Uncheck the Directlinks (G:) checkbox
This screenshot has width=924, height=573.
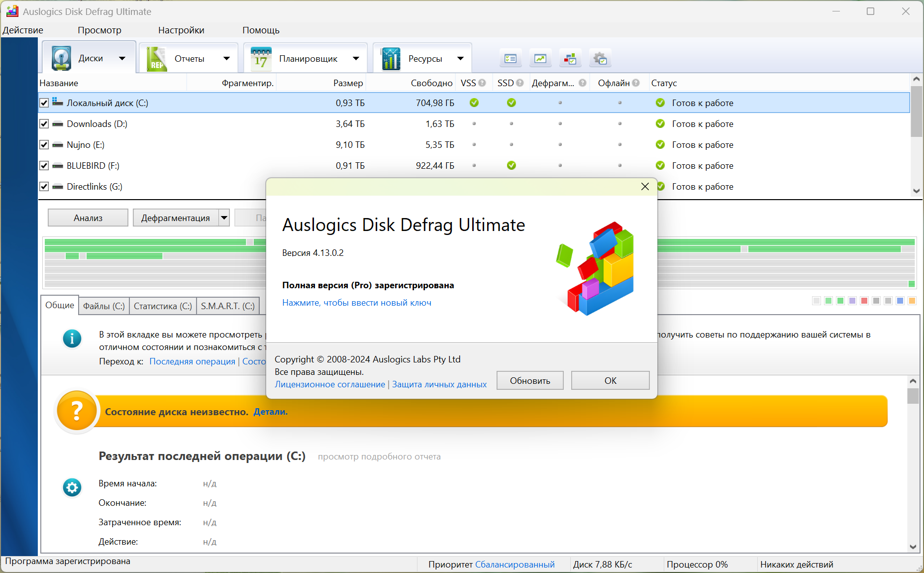coord(44,187)
